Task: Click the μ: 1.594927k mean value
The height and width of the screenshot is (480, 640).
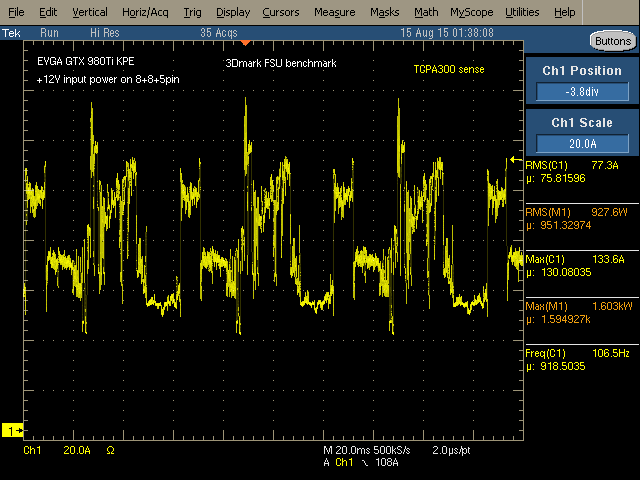Action: [x=558, y=319]
